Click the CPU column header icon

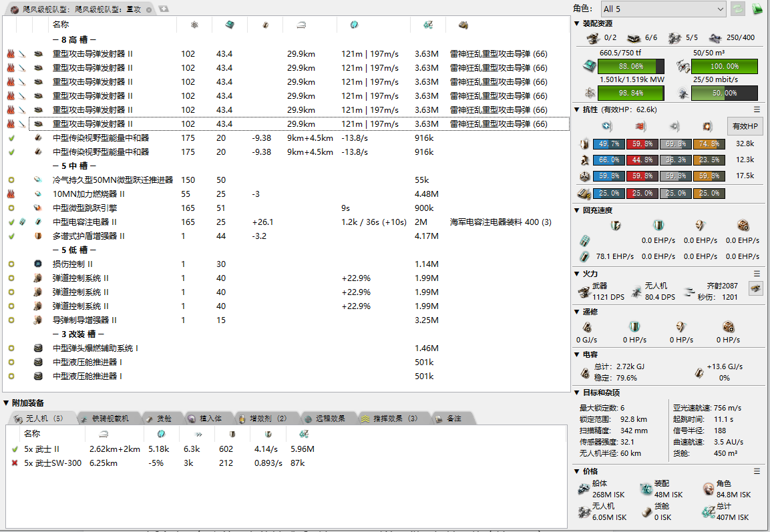[x=228, y=25]
